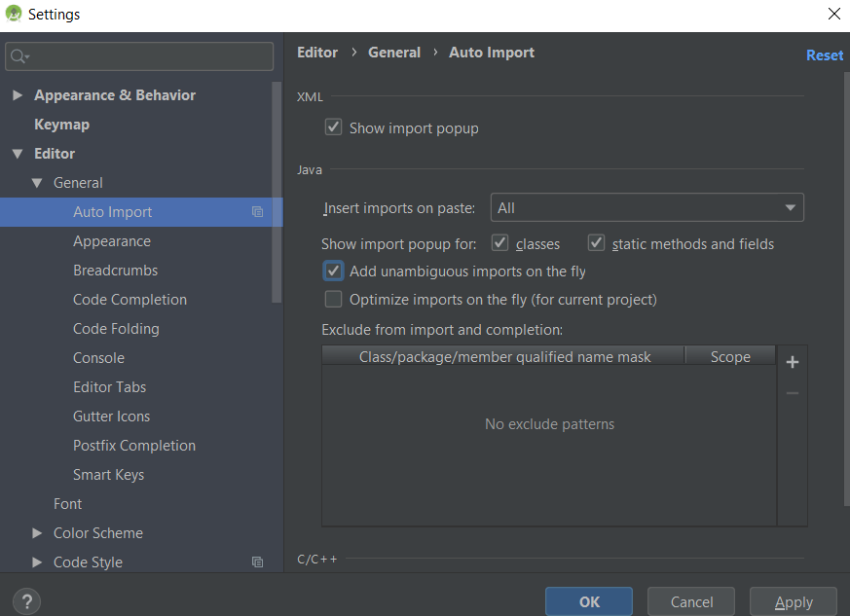Image resolution: width=850 pixels, height=616 pixels.
Task: Expand Appearance & Behavior tree node
Action: [x=18, y=95]
